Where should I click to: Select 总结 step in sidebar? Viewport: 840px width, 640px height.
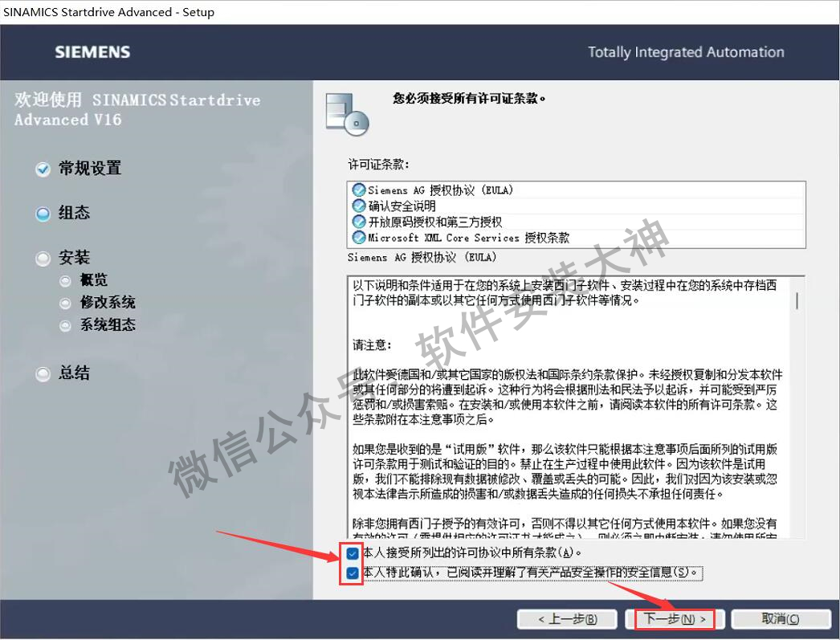pyautogui.click(x=74, y=373)
